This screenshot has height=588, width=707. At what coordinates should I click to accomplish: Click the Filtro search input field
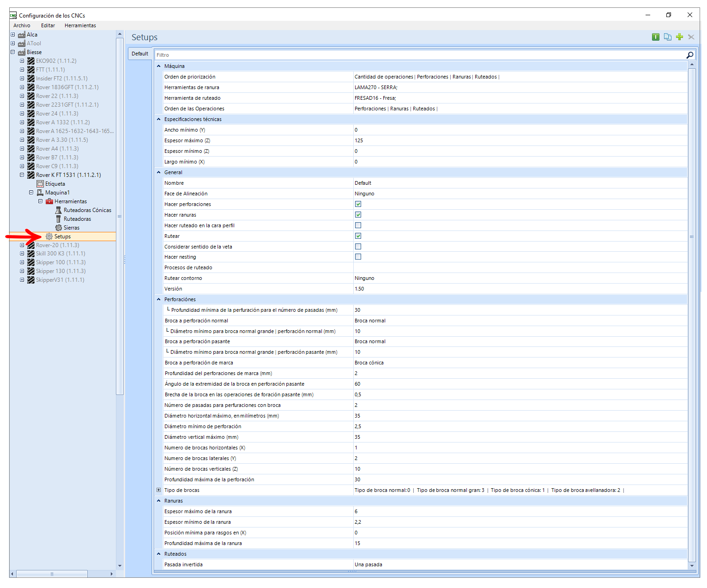point(420,55)
